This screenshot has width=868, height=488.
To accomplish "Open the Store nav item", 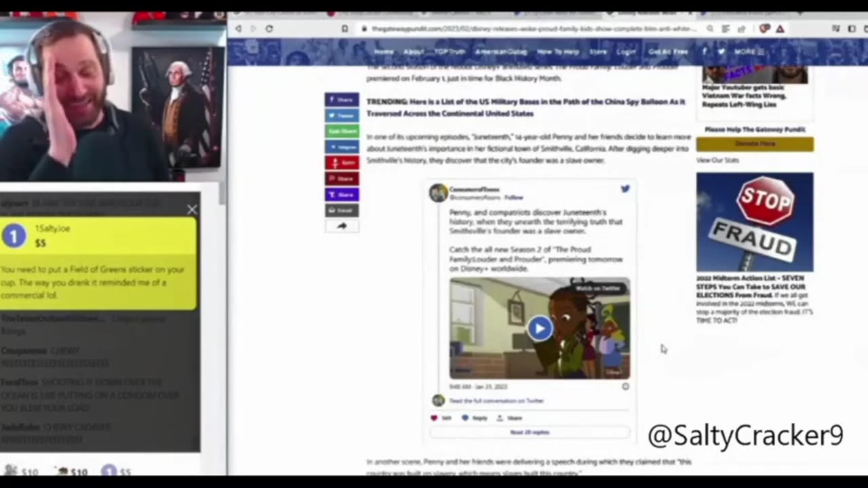I will 598,52.
